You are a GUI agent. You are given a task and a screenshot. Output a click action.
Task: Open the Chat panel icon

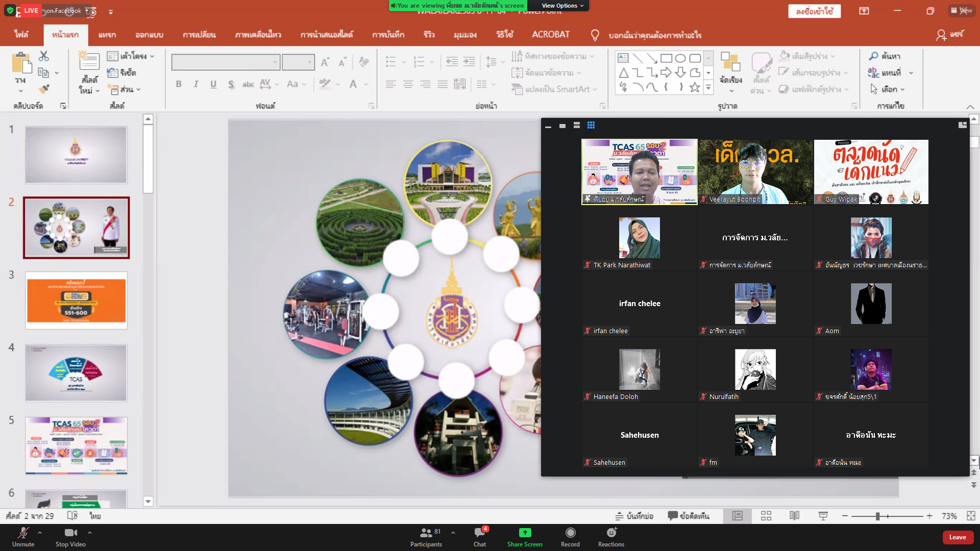pos(479,533)
